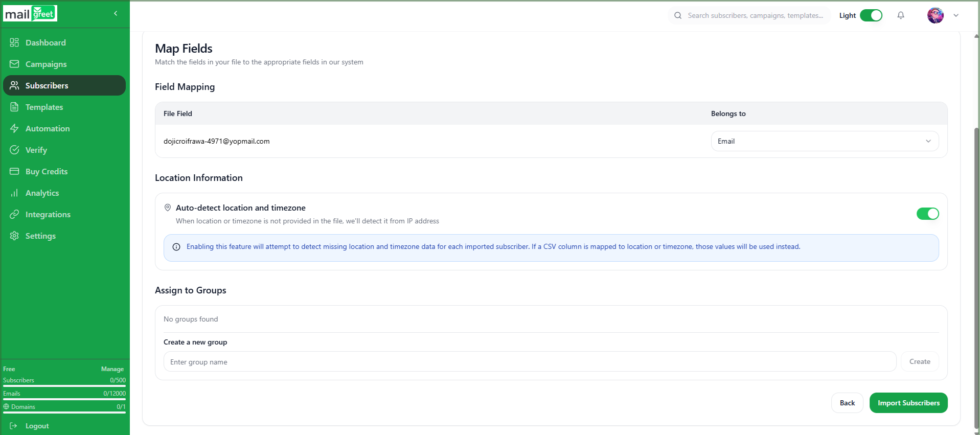
Task: Click the user profile avatar
Action: tap(936, 15)
